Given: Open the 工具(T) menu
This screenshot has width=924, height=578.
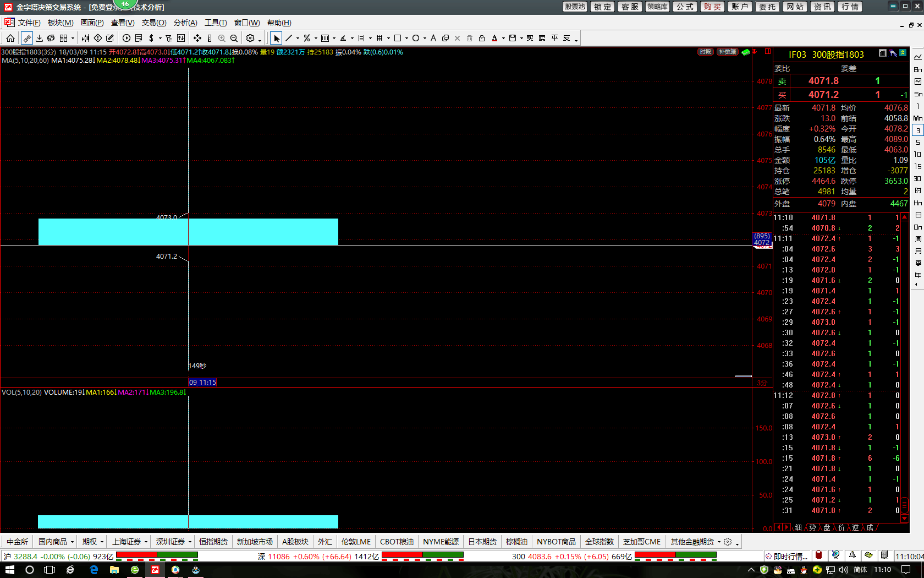Looking at the screenshot, I should point(216,23).
